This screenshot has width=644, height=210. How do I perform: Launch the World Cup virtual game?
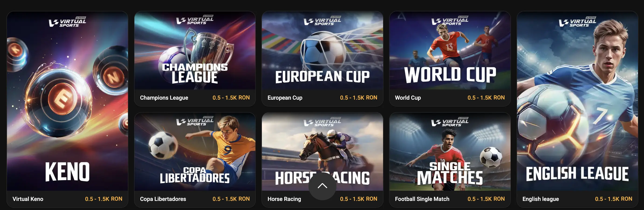[450, 51]
